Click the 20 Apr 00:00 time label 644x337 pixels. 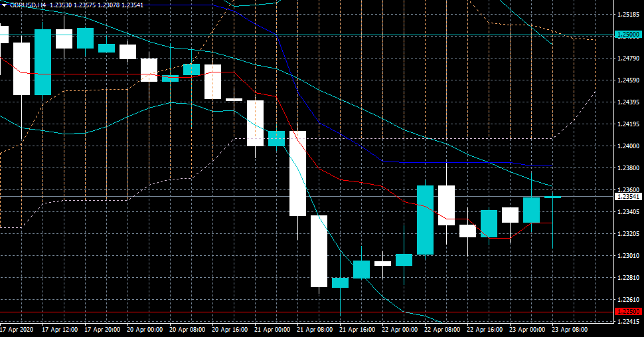(x=145, y=330)
